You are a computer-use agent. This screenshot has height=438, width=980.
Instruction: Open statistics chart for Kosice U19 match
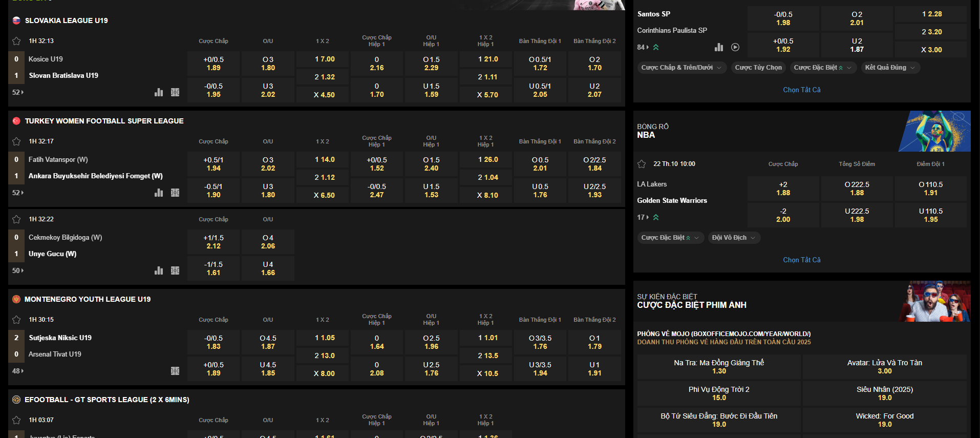click(159, 92)
